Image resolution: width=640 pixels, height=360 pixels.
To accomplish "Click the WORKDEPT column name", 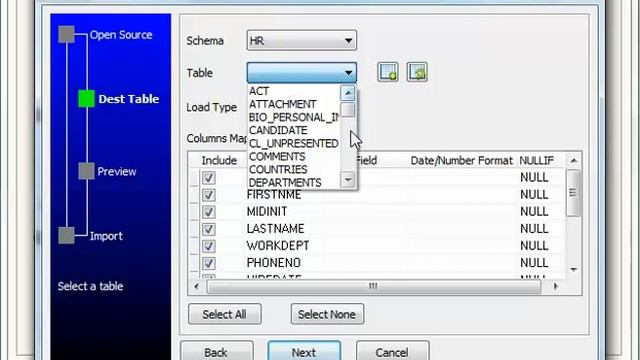I will (x=278, y=246).
